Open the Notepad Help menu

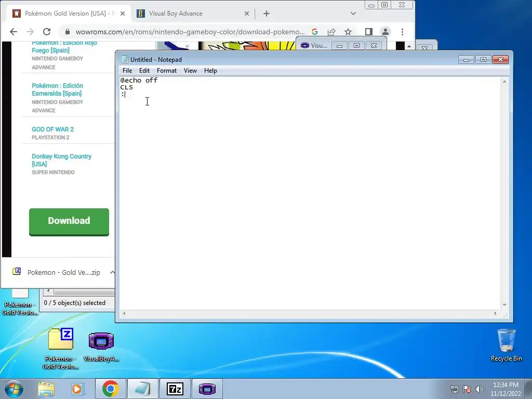click(210, 71)
